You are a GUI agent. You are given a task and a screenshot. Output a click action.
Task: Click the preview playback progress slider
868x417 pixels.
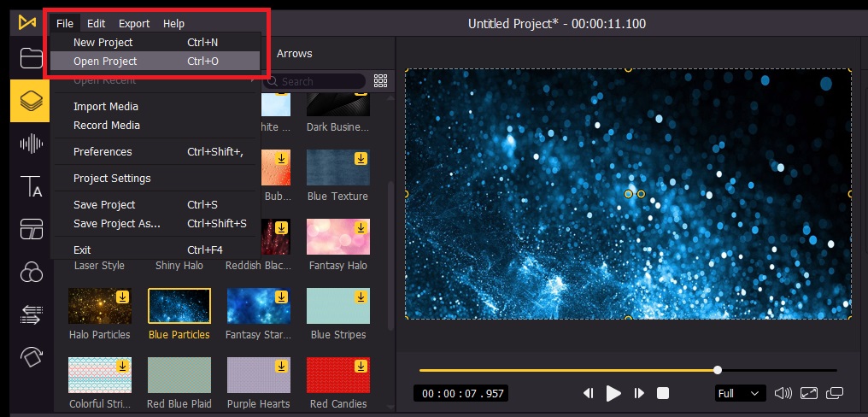[x=628, y=370]
